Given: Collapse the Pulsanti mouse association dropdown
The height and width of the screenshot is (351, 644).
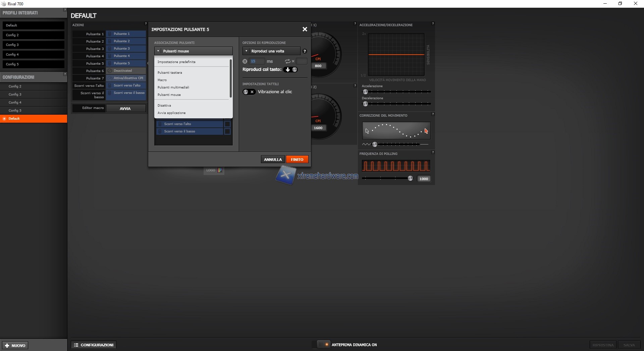Looking at the screenshot, I should [x=193, y=51].
